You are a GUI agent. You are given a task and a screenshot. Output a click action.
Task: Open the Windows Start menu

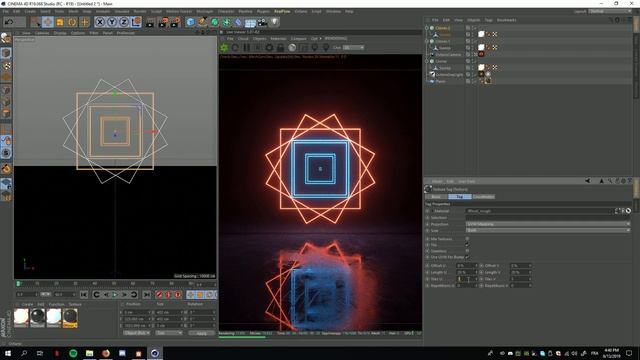(x=7, y=353)
